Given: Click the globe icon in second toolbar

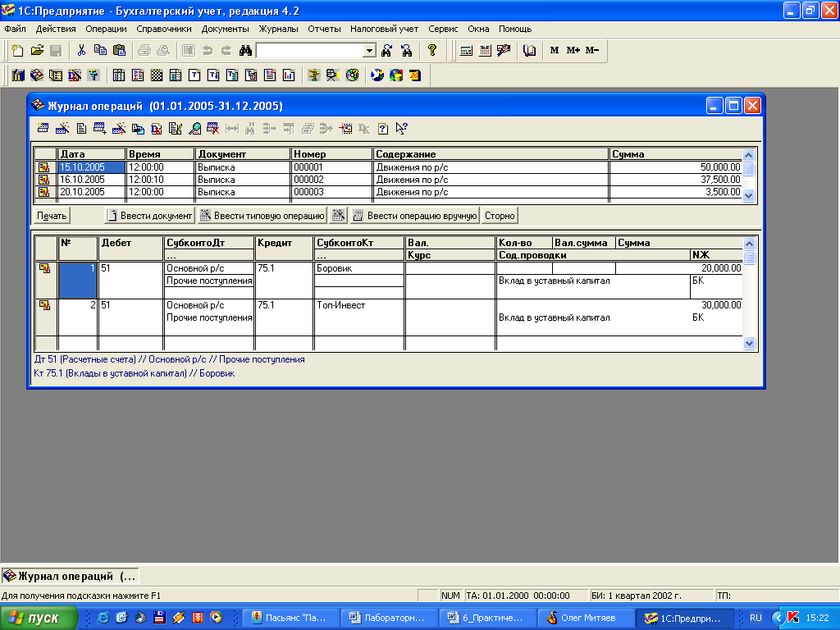Looking at the screenshot, I should (377, 75).
